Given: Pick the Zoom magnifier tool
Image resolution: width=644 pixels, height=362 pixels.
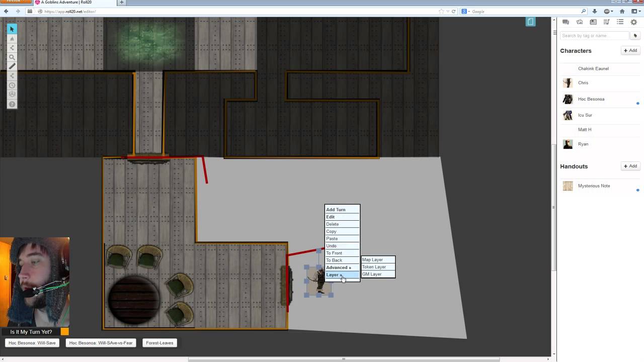Looking at the screenshot, I should click(12, 57).
